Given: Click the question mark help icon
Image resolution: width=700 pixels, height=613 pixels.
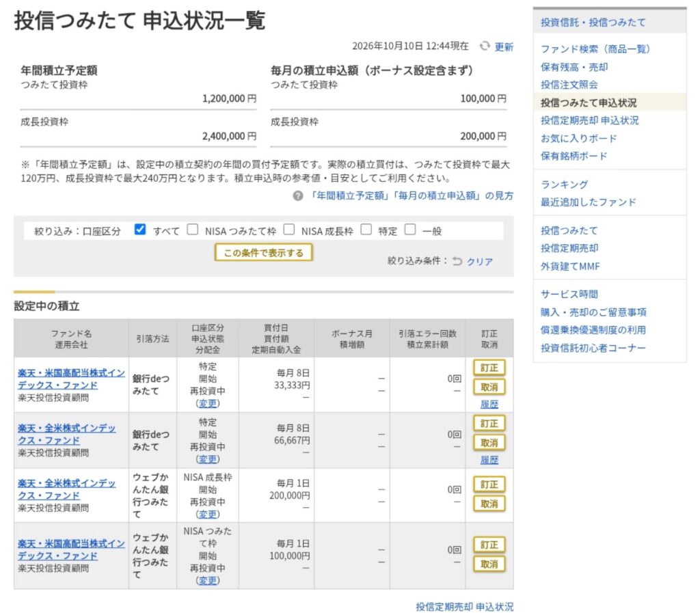Looking at the screenshot, I should click(x=298, y=196).
